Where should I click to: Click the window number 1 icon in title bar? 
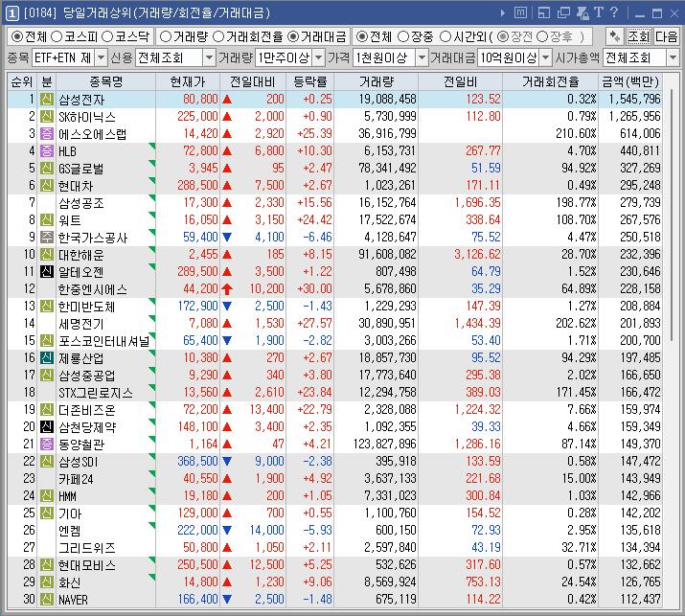pos(11,13)
